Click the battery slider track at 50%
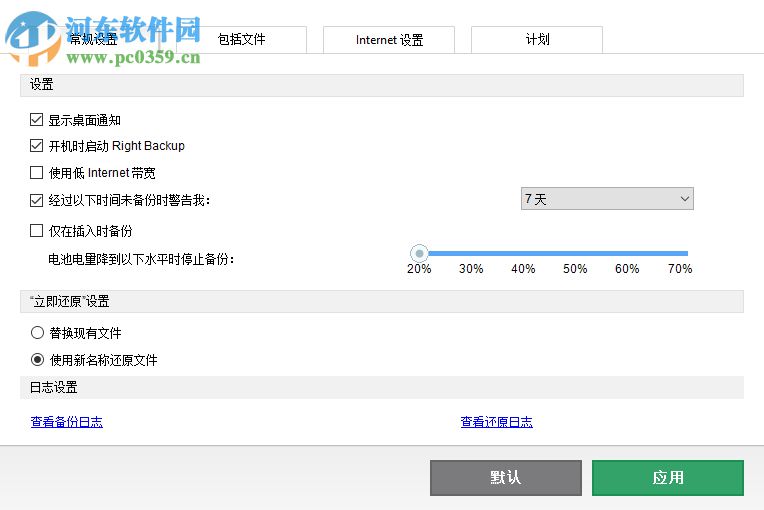Screen dimensions: 764x510 pyautogui.click(x=575, y=253)
